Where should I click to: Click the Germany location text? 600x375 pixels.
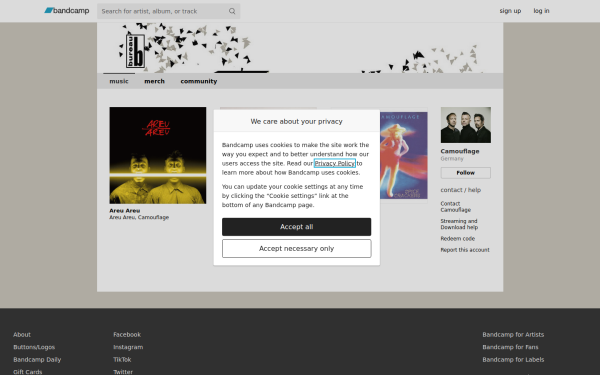pos(452,158)
